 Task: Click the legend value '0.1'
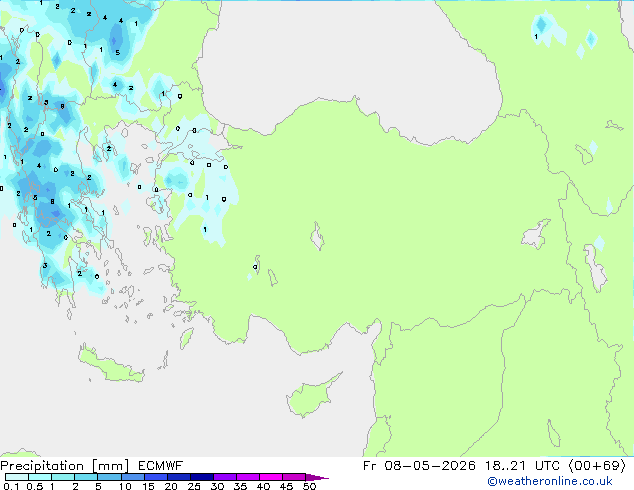pyautogui.click(x=11, y=486)
